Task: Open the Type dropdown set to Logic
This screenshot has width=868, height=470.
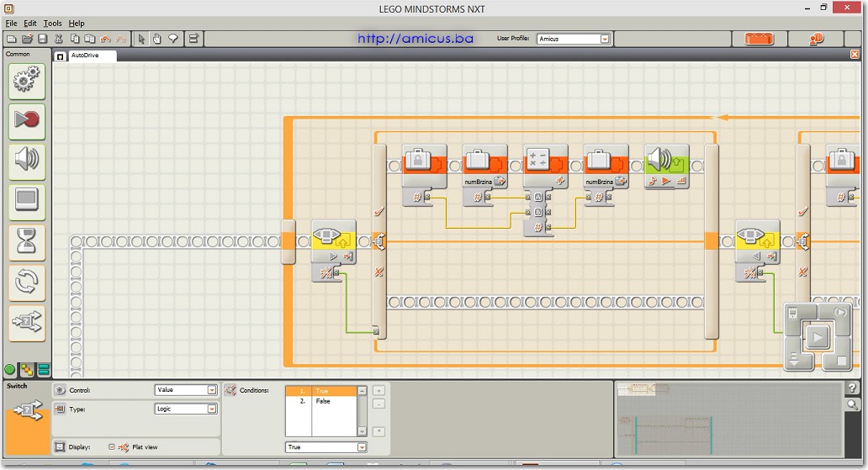Action: 185,409
